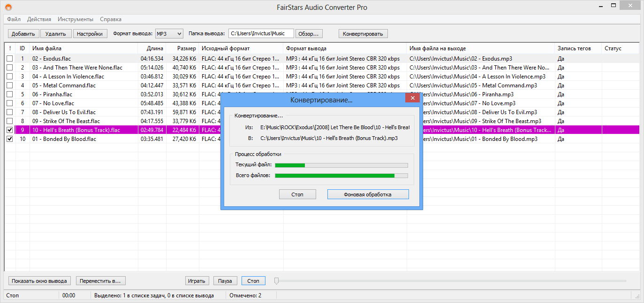The image size is (644, 303).
Task: Open the Инструменты menu
Action: pos(76,19)
